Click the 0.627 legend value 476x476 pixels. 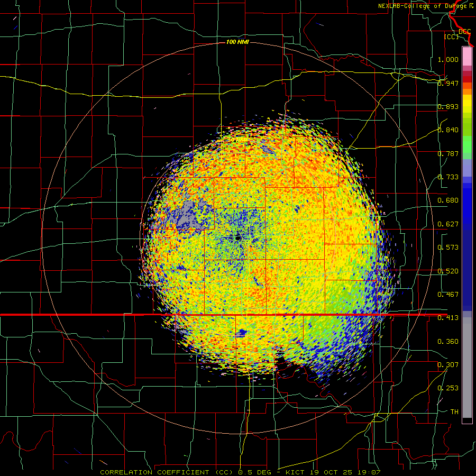448,224
